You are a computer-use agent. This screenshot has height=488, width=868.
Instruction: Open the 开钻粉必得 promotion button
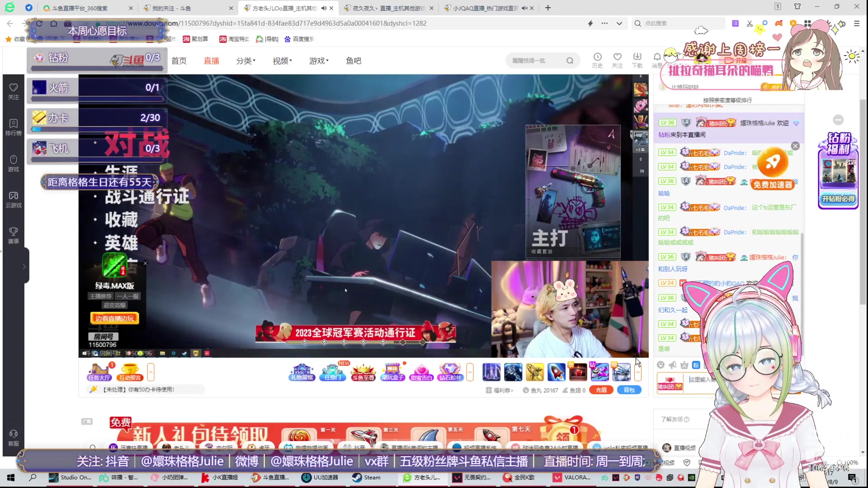point(838,199)
